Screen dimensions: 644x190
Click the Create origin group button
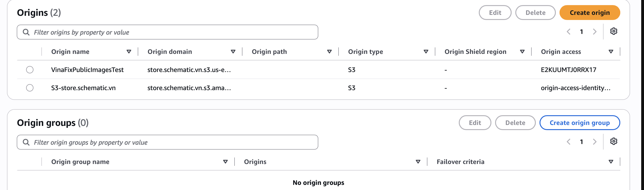(580, 123)
